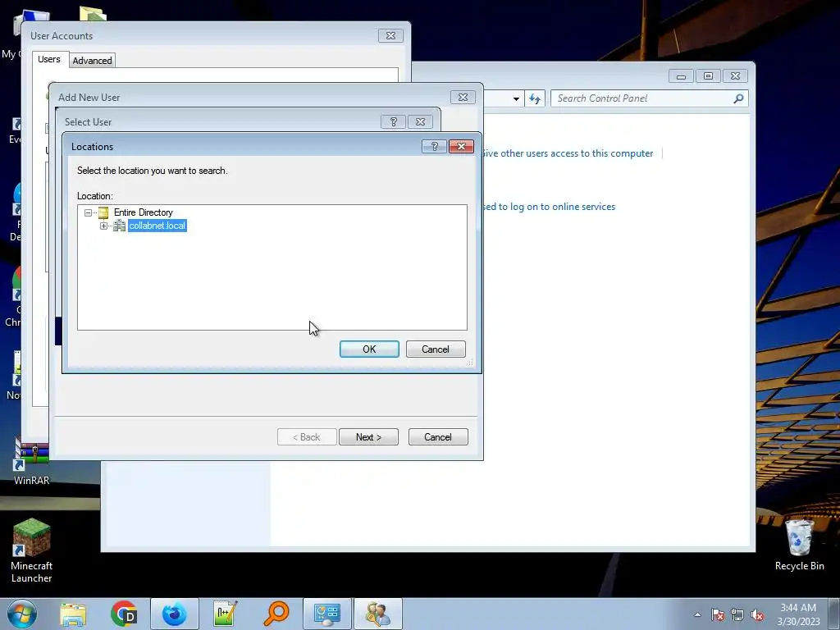The width and height of the screenshot is (840, 630).
Task: Open the Windows Start menu
Action: tap(22, 614)
